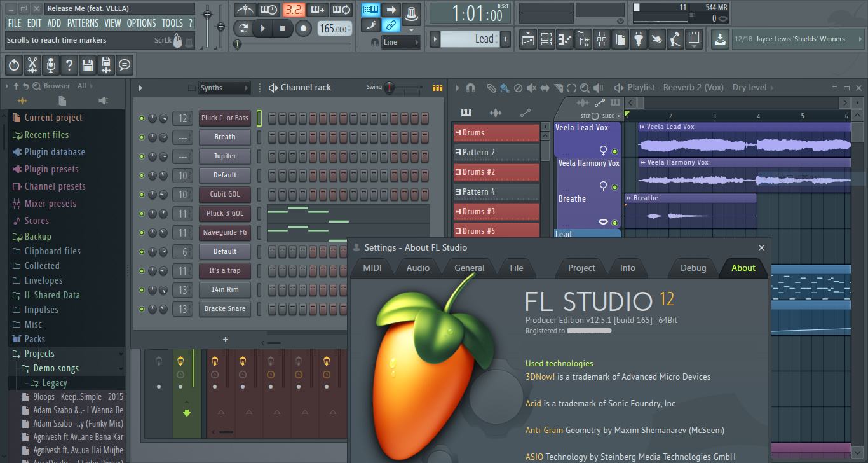Viewport: 868px width, 463px height.
Task: Toggle STEP mode checkbox in Playlist
Action: point(595,116)
